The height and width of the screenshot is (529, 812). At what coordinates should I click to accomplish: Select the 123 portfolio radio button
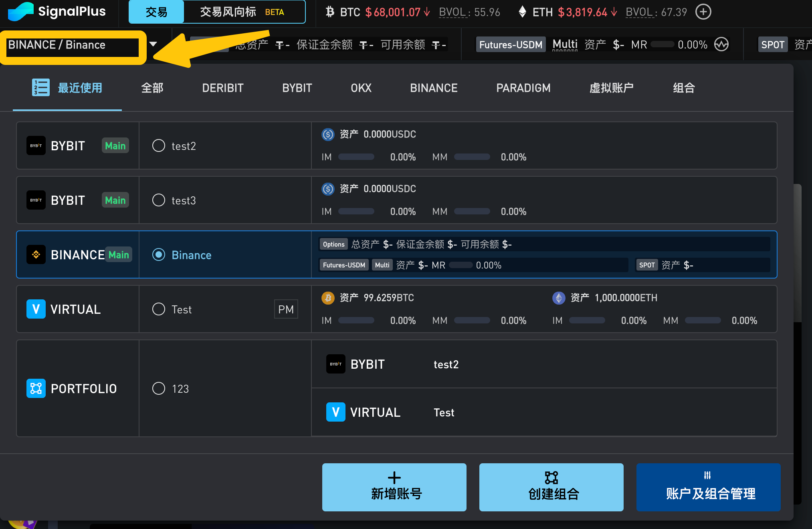(159, 388)
